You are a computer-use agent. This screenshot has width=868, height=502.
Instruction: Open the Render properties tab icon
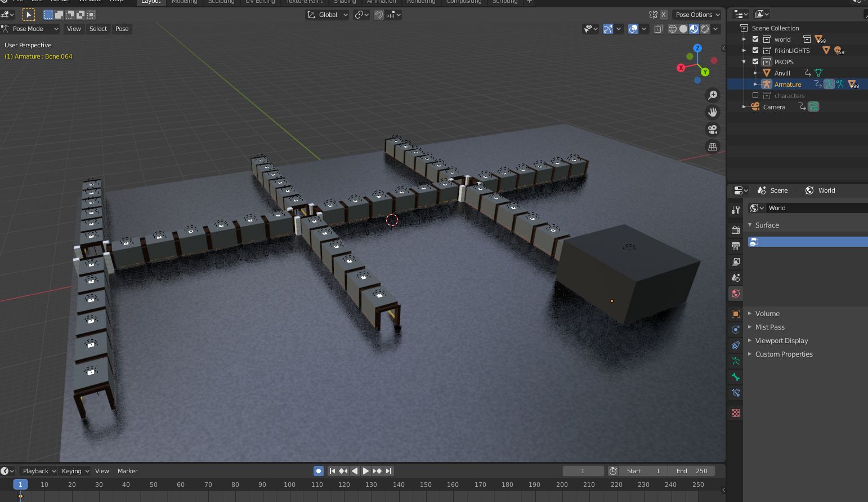735,230
